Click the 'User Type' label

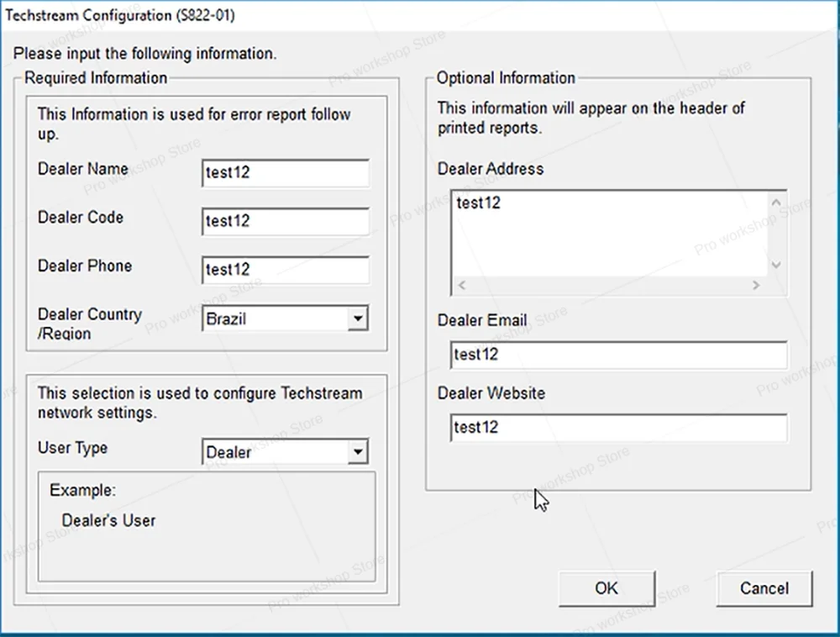[73, 448]
